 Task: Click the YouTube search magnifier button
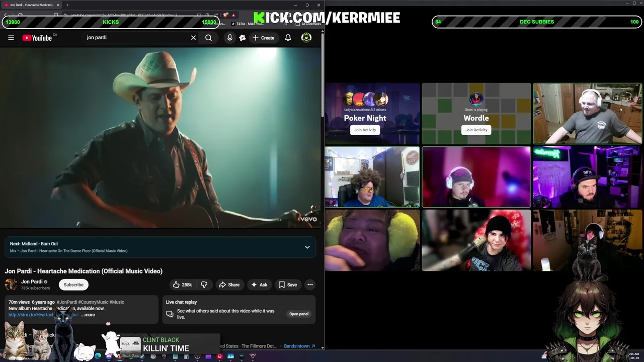pyautogui.click(x=208, y=38)
